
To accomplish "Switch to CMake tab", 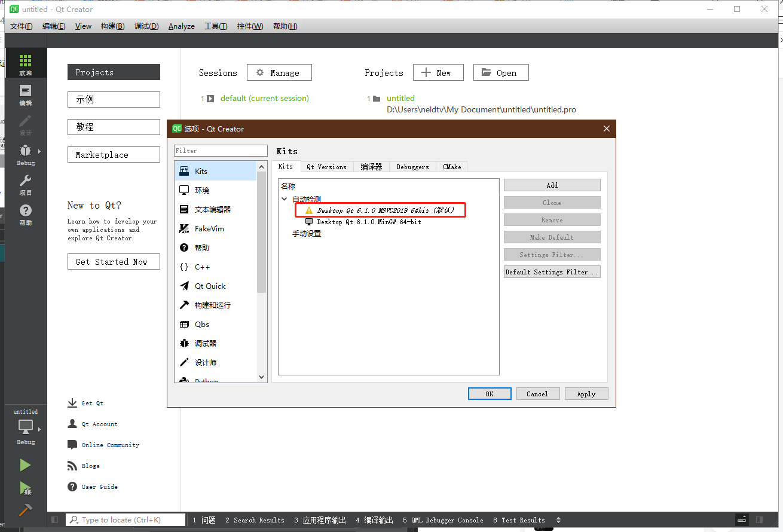I will tap(452, 167).
